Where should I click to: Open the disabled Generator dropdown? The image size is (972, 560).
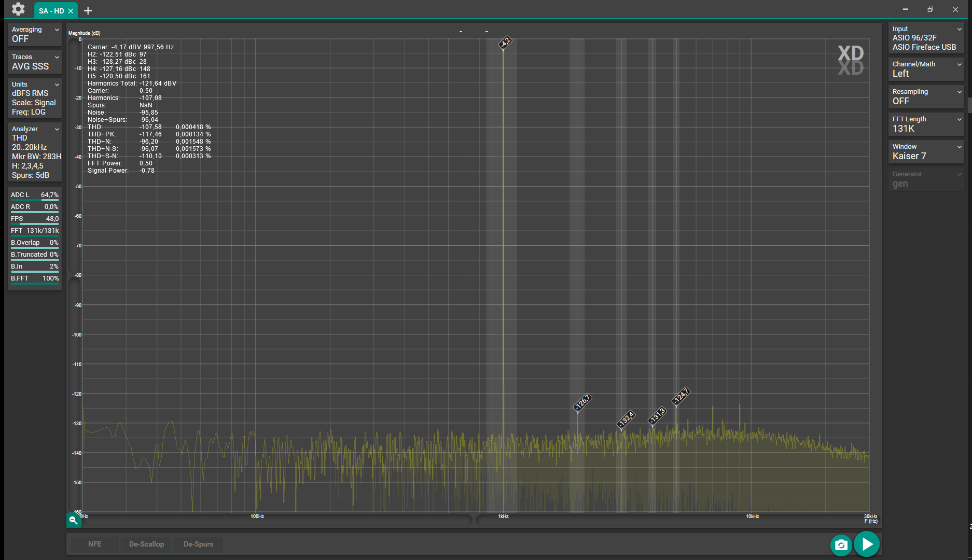926,179
